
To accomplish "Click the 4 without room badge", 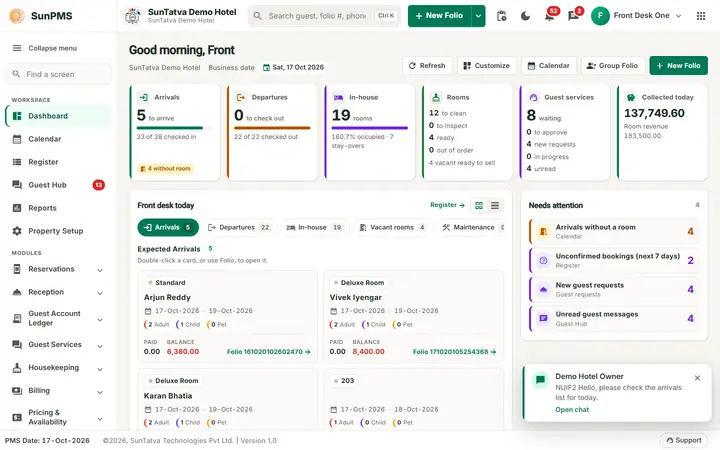I will point(165,169).
